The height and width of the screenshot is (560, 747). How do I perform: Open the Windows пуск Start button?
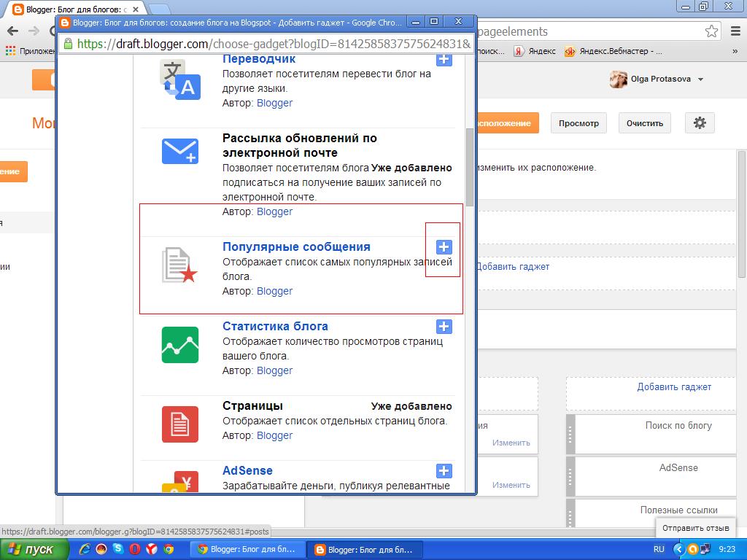point(34,550)
